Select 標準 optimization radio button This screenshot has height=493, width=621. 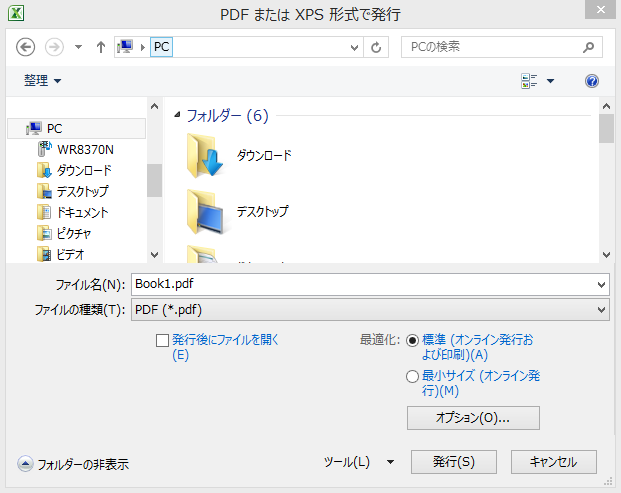pyautogui.click(x=412, y=340)
